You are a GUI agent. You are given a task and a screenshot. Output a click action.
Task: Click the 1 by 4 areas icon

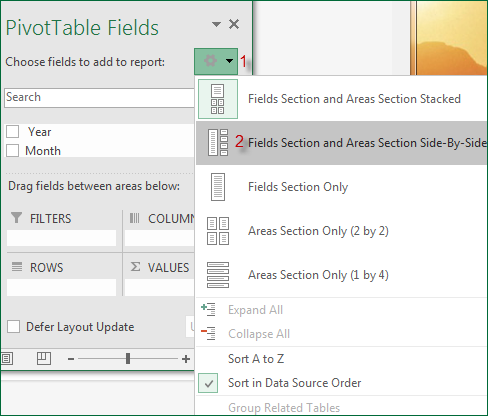218,275
